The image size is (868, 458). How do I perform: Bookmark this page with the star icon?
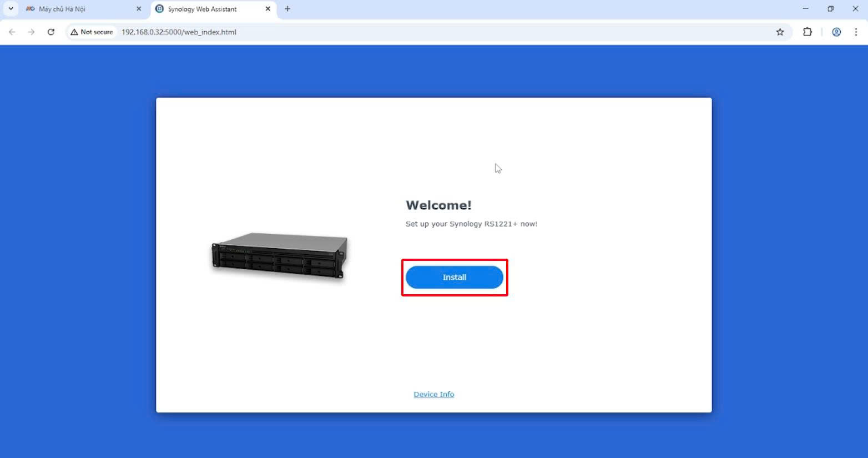780,32
